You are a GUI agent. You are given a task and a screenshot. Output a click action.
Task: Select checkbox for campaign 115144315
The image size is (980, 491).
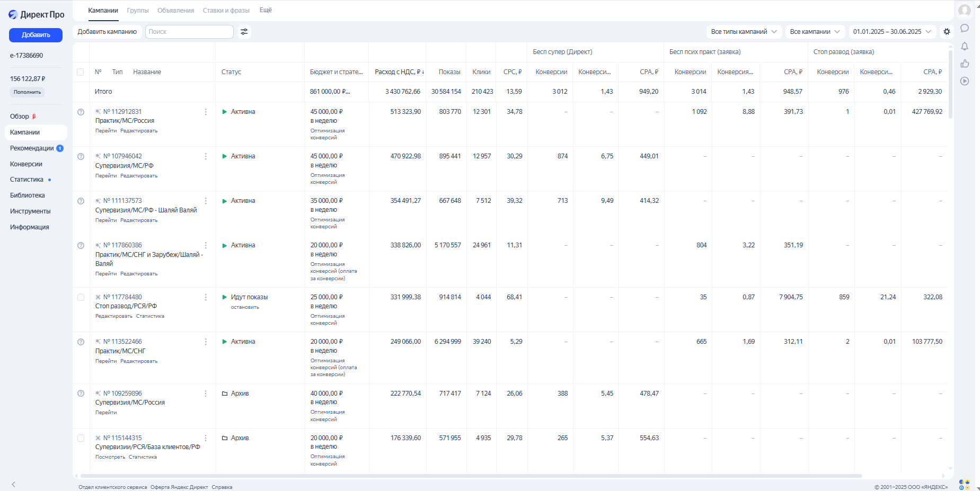point(81,438)
